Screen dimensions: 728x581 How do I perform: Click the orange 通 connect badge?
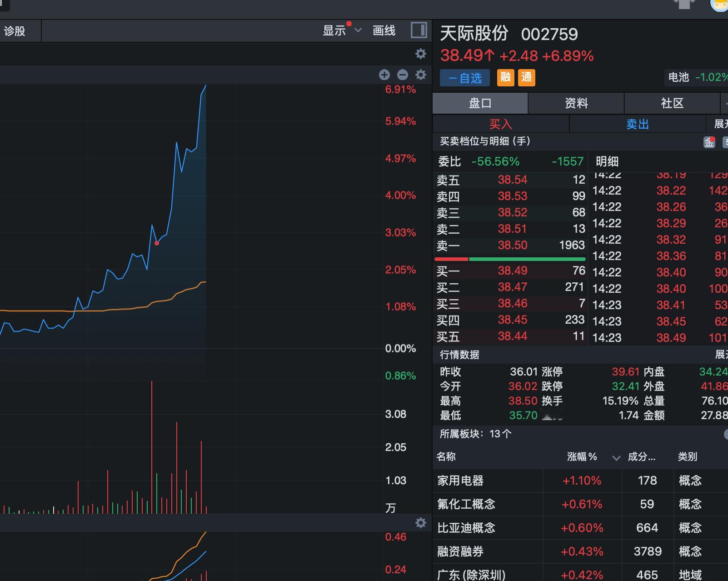click(526, 77)
